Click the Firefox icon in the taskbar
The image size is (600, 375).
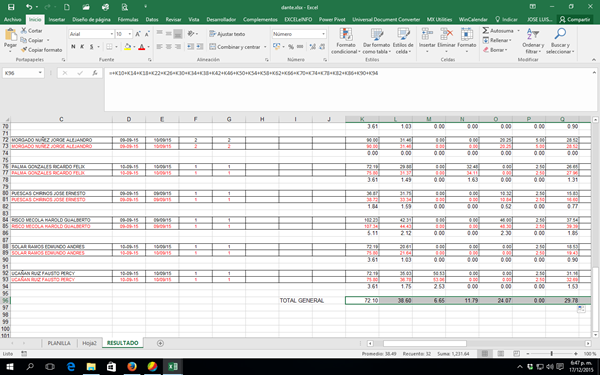[132, 367]
